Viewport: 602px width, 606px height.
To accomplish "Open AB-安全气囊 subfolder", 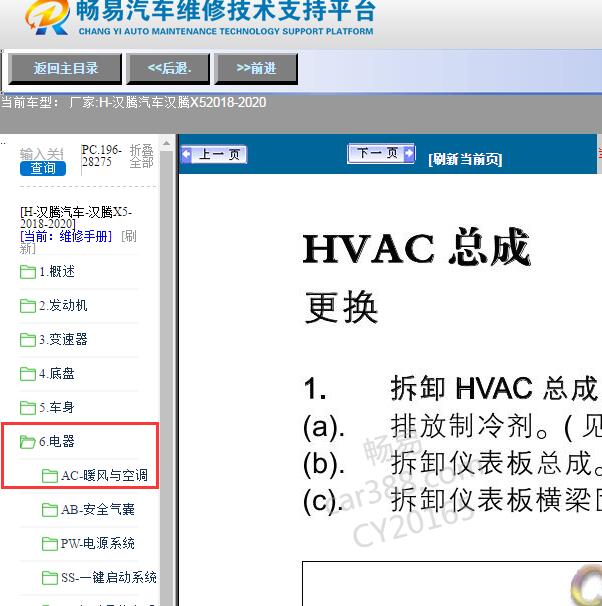I will (98, 510).
